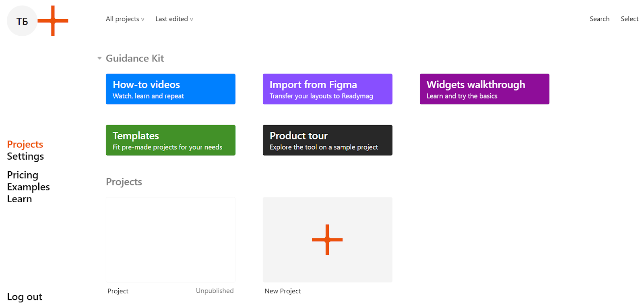
Task: Go to Projects in the sidebar
Action: click(25, 144)
